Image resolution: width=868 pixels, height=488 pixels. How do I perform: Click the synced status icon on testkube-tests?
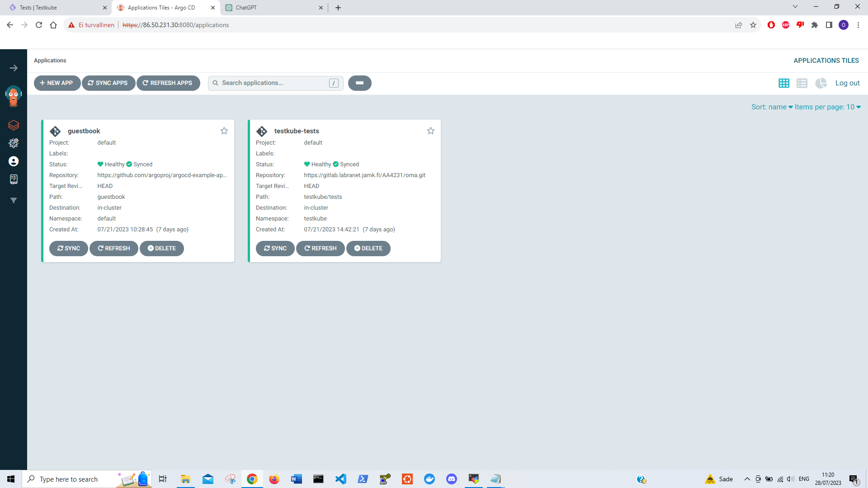click(335, 164)
